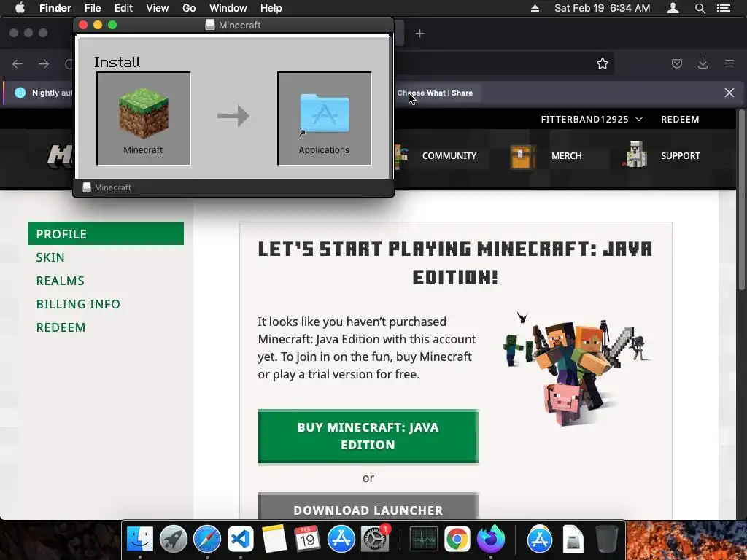Viewport: 747px width, 560px height.
Task: Click the browser page vertical scrollbar
Action: tap(741, 200)
